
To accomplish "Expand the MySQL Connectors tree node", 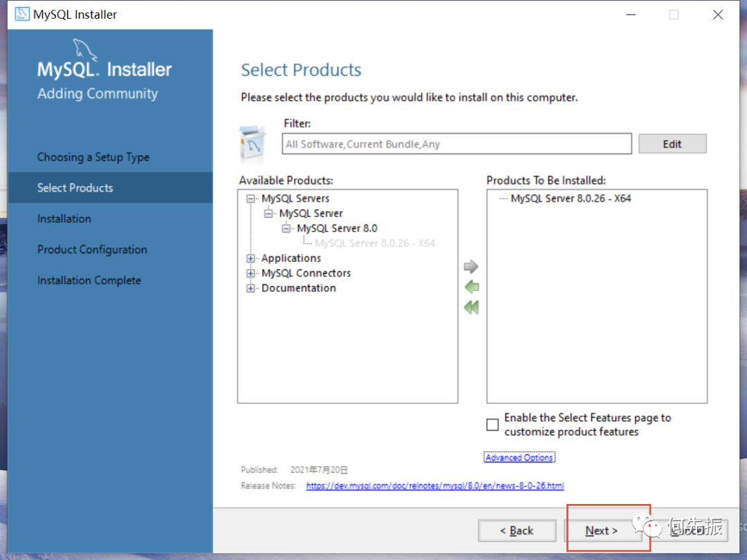I will tap(250, 273).
